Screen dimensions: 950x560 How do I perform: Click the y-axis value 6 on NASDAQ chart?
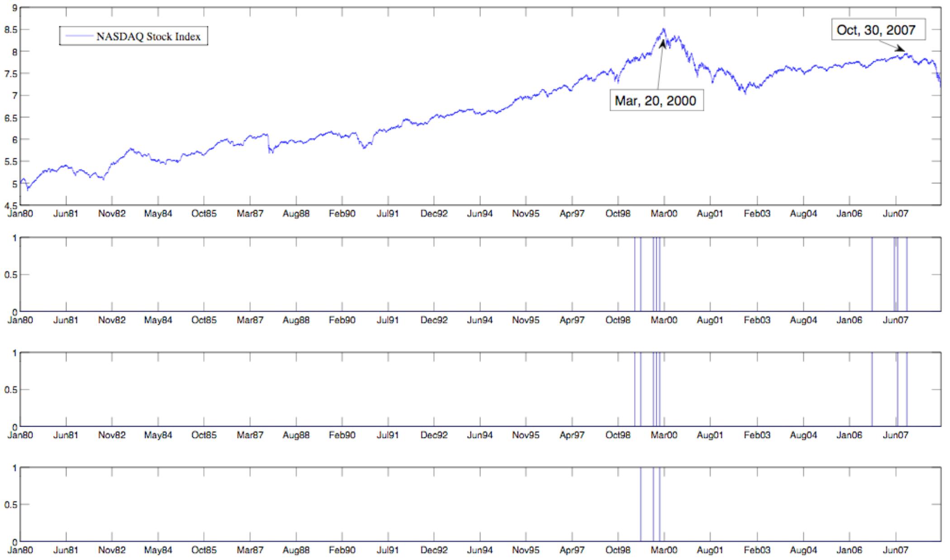tap(15, 140)
